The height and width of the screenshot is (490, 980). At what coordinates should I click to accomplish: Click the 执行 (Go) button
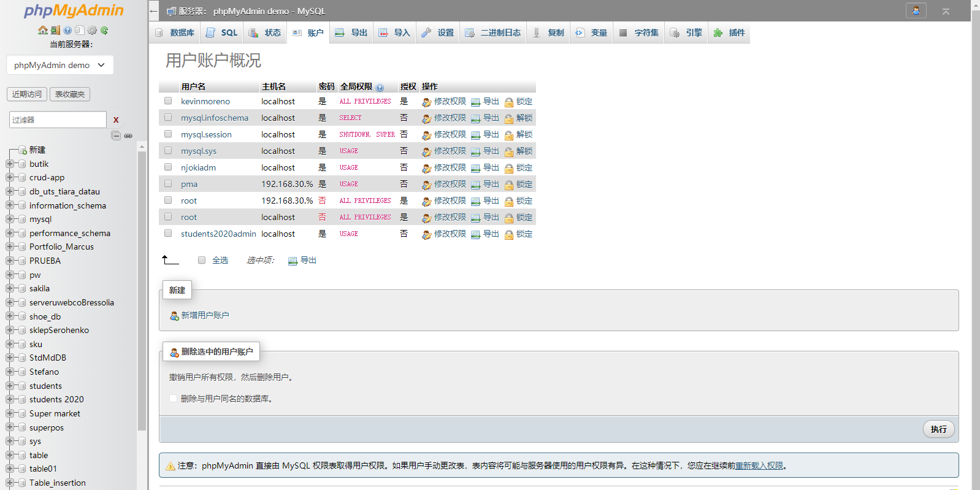coord(938,429)
